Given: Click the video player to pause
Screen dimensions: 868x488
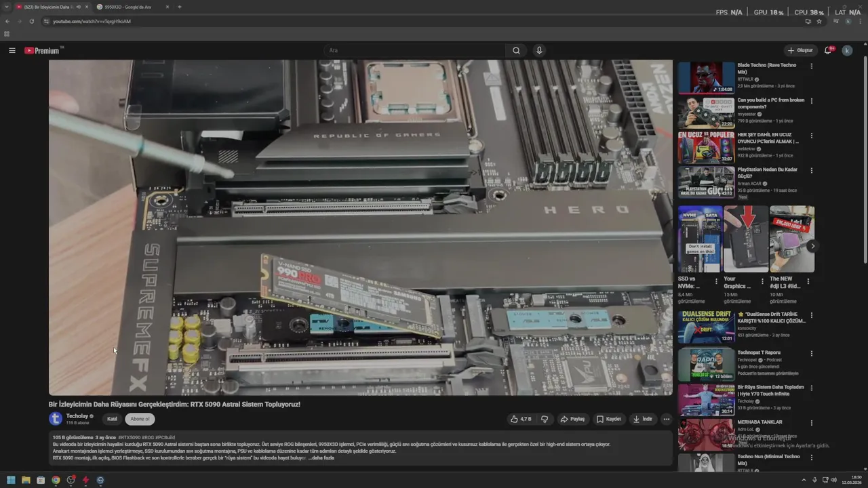Looking at the screenshot, I should 360,227.
